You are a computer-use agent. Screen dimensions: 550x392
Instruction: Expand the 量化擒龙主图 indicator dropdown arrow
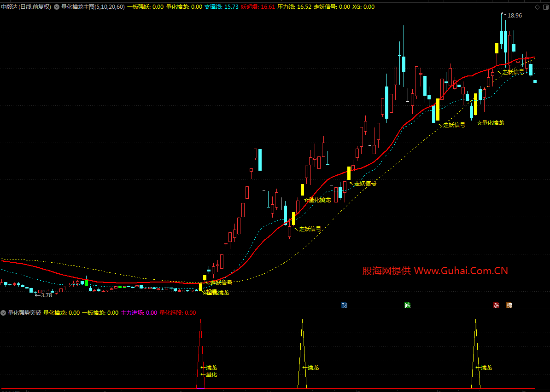(57, 7)
